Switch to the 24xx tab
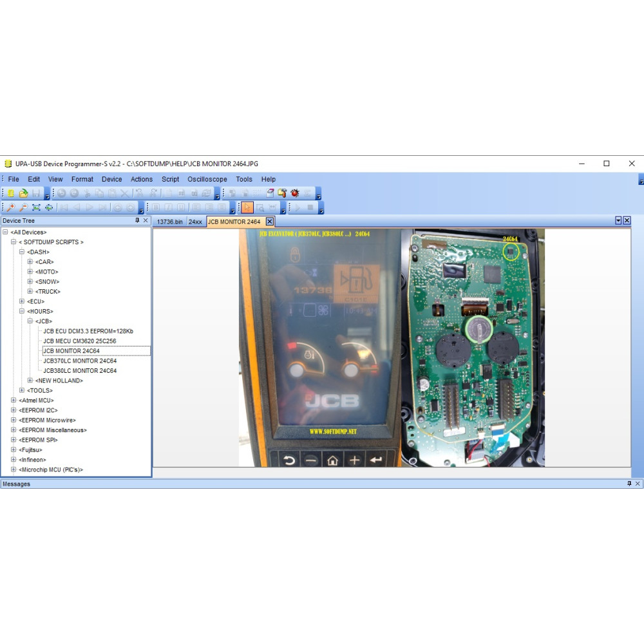 click(x=195, y=222)
